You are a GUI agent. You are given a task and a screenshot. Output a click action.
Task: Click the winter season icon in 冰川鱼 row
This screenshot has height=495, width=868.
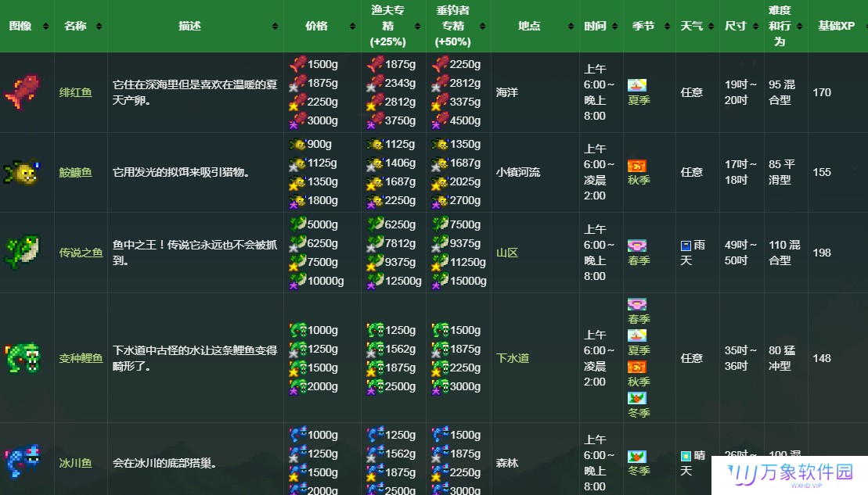[636, 456]
